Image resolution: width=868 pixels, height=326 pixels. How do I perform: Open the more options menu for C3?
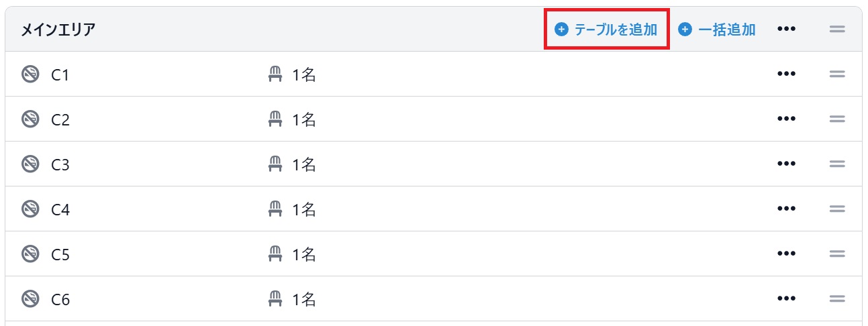tap(786, 164)
